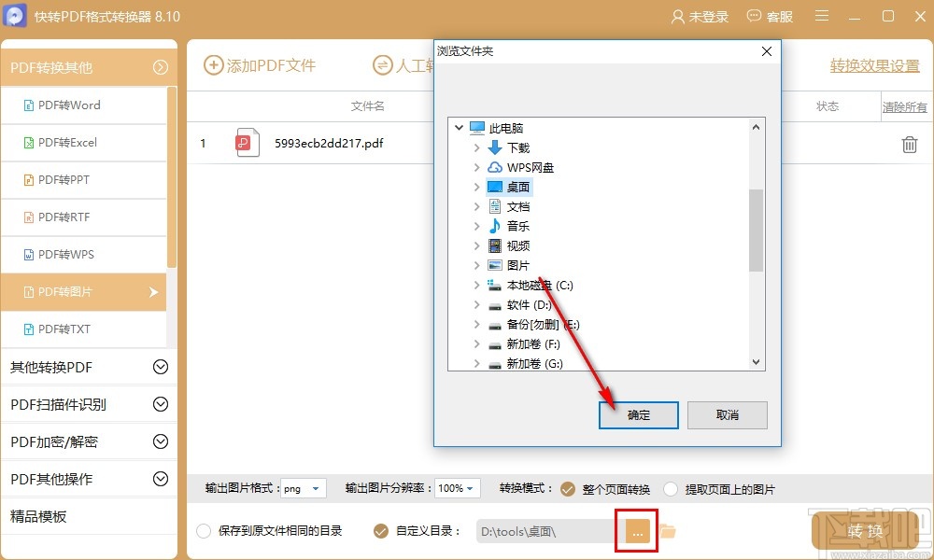
Task: Select the 提取页面上的图片 conversion mode
Action: coord(671,488)
